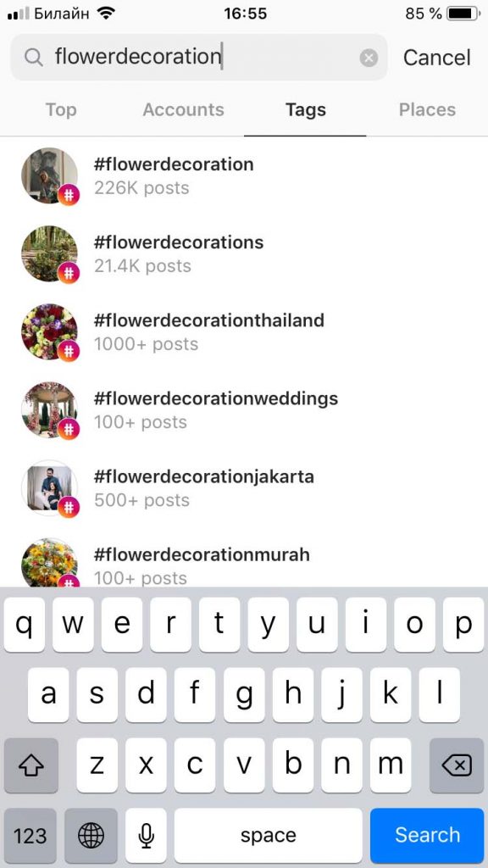Image resolution: width=488 pixels, height=868 pixels.
Task: Open the #flowerdecoration hashtag results
Action: [x=175, y=164]
